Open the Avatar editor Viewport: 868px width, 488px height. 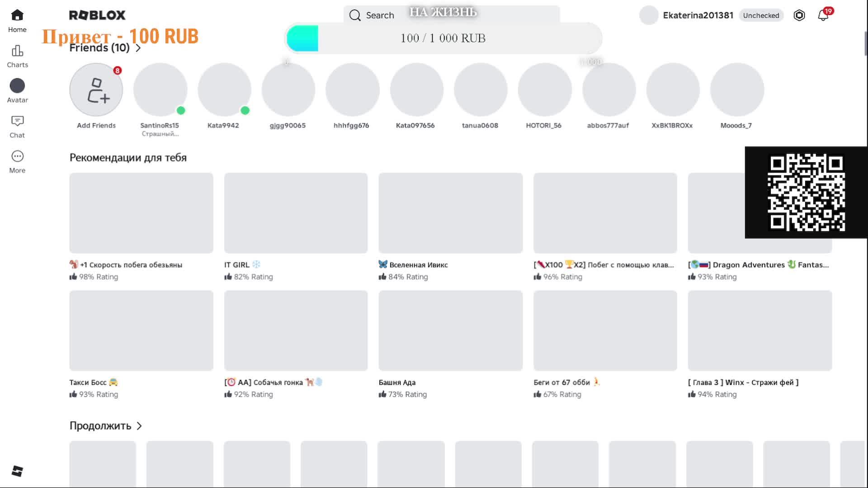pos(17,91)
